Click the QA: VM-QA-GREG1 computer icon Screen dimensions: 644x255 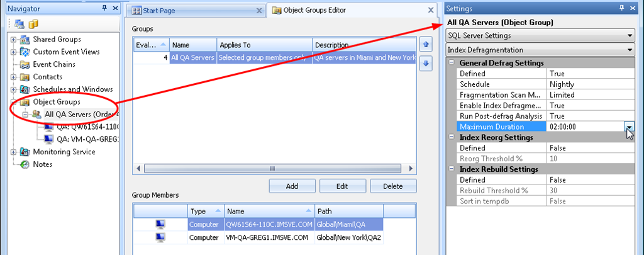(48, 139)
